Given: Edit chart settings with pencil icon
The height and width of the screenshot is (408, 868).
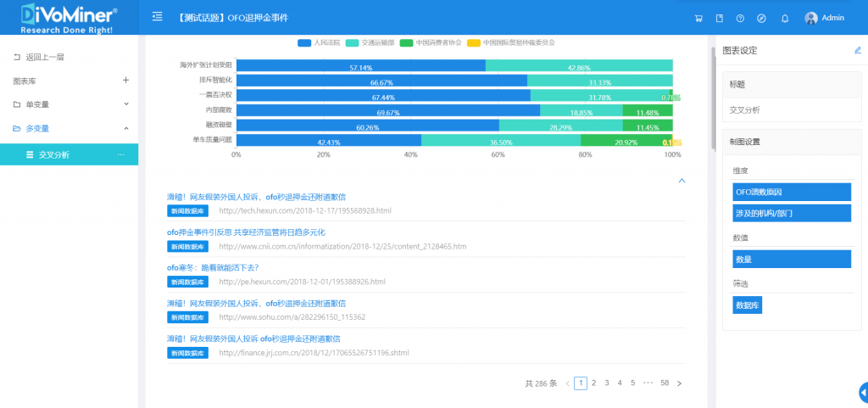Looking at the screenshot, I should [x=858, y=50].
